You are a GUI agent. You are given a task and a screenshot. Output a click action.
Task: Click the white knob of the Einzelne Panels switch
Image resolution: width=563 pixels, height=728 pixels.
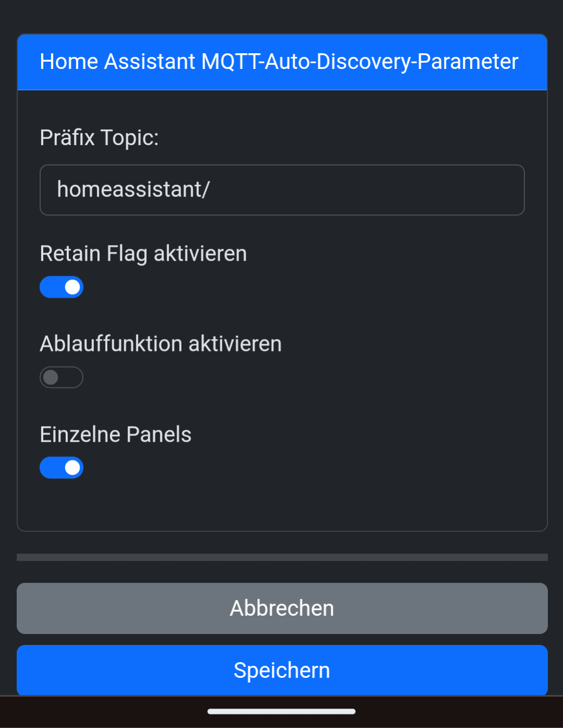73,468
